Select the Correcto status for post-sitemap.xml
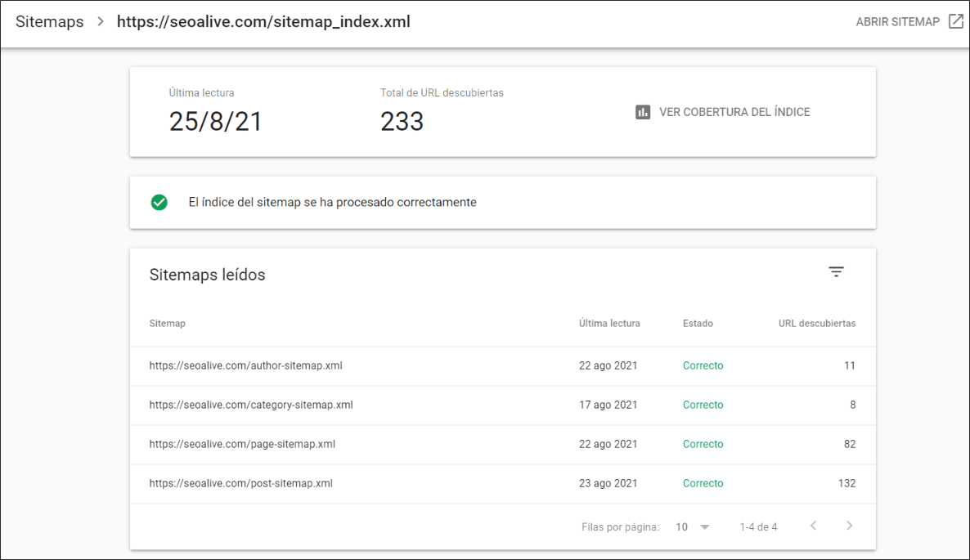 point(703,483)
